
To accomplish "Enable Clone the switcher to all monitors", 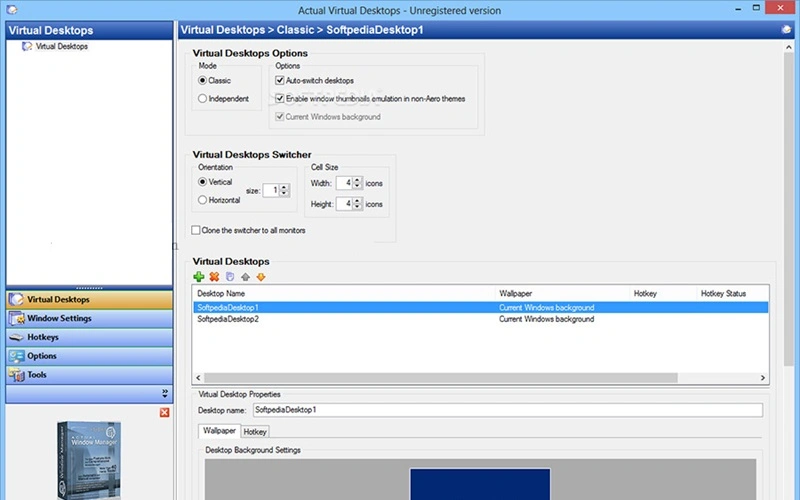I will (x=196, y=230).
